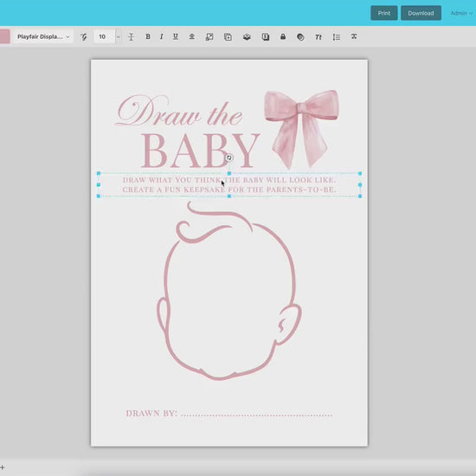The width and height of the screenshot is (476, 476).
Task: Click the text case Tt icon
Action: pyautogui.click(x=318, y=37)
